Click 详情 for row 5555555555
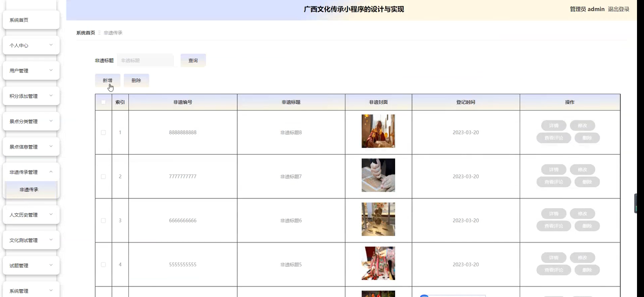The image size is (644, 297). (554, 258)
